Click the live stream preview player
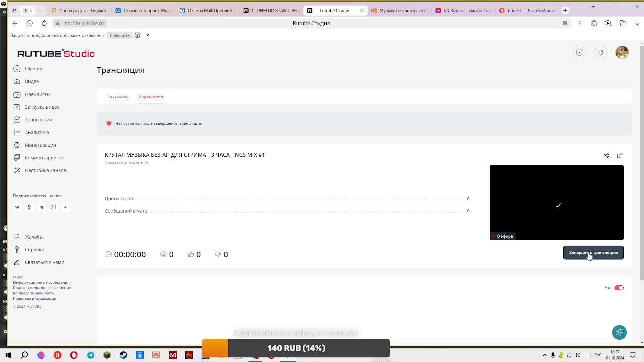This screenshot has height=362, width=644. [x=556, y=203]
